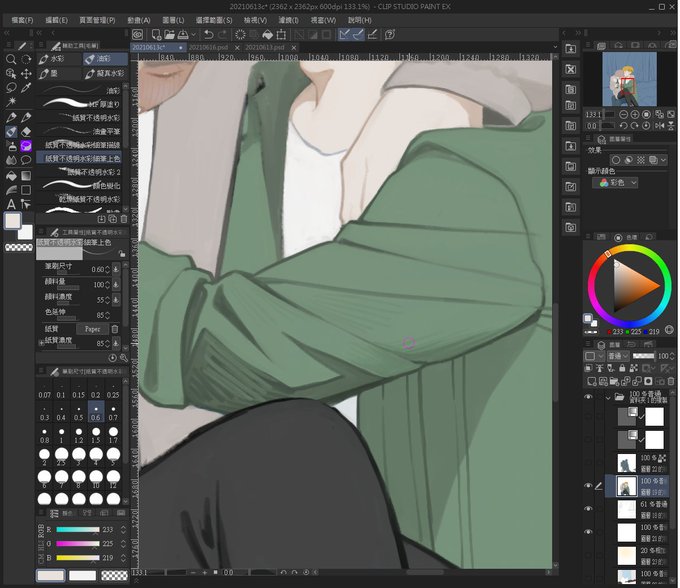Click the Save icon in command bar
This screenshot has width=680, height=588.
[x=183, y=35]
